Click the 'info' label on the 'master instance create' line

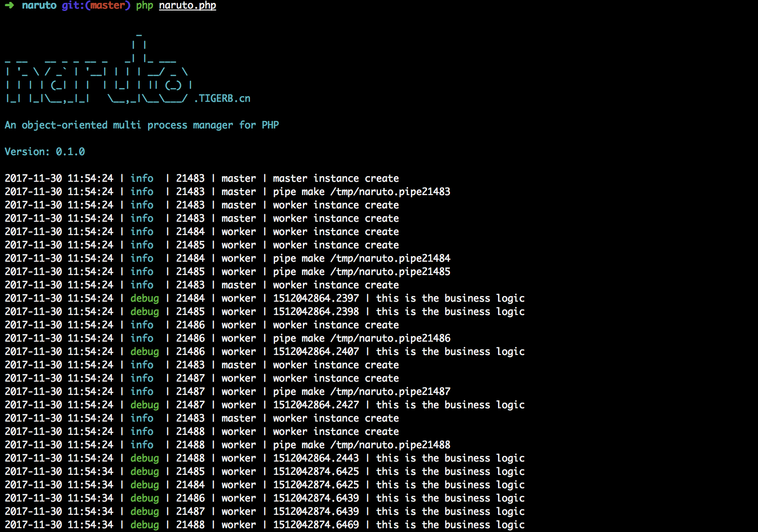click(142, 178)
